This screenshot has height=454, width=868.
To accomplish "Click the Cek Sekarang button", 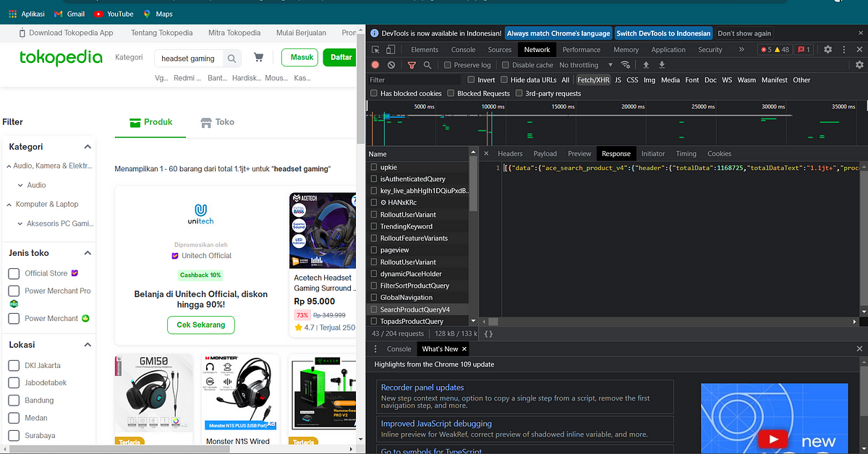I will click(201, 325).
